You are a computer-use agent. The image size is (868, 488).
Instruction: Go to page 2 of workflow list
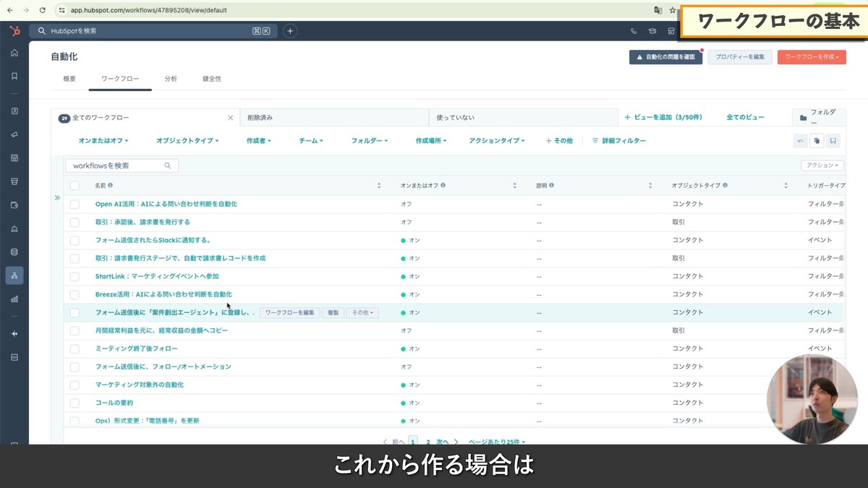(x=427, y=441)
